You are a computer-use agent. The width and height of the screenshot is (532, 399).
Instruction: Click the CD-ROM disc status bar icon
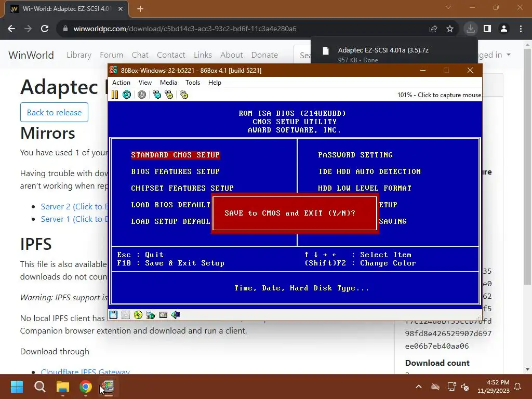point(138,315)
